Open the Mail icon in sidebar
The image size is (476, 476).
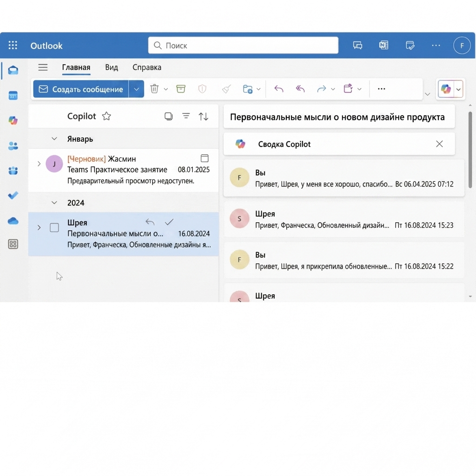pos(13,70)
